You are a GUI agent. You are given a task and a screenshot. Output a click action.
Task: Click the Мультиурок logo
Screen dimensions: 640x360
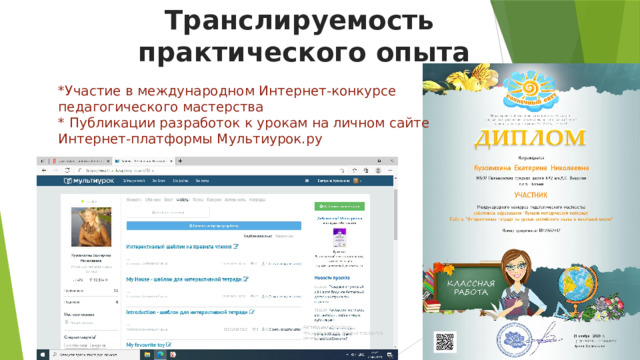coord(89,180)
